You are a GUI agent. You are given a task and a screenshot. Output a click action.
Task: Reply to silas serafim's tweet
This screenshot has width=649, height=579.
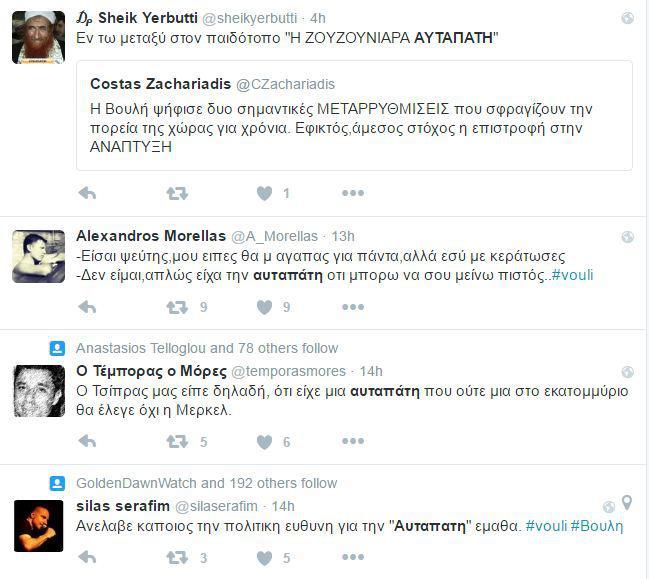[87, 558]
